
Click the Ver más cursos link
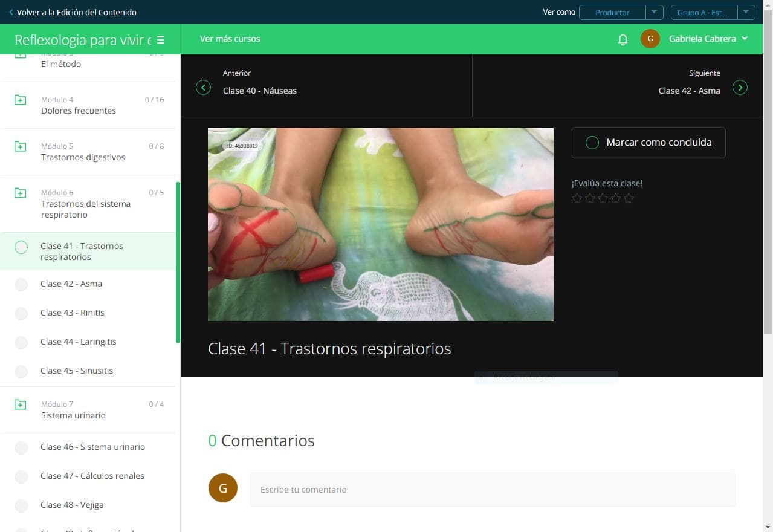230,39
